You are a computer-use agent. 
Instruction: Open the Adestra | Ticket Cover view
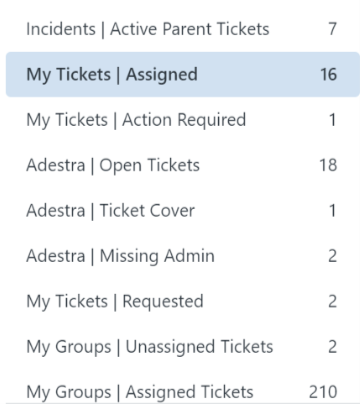coord(183,210)
